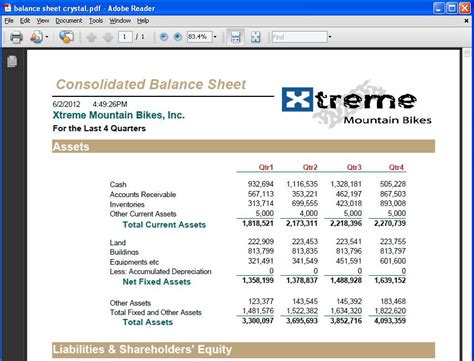Go to next page arrow

pos(108,37)
